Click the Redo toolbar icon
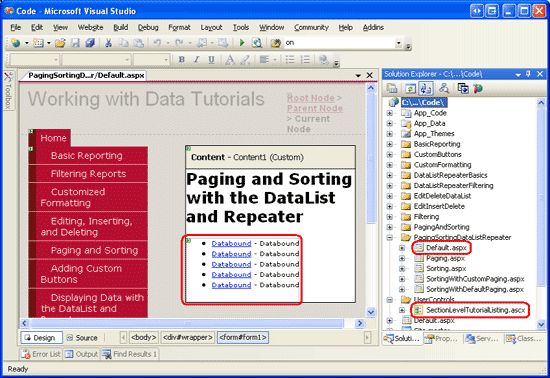The height and width of the screenshot is (378, 550). click(179, 43)
